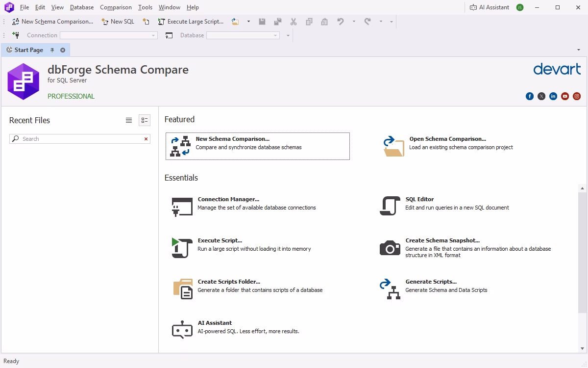The image size is (588, 368).
Task: Open main toolbar options overflow arrow
Action: coord(391,22)
